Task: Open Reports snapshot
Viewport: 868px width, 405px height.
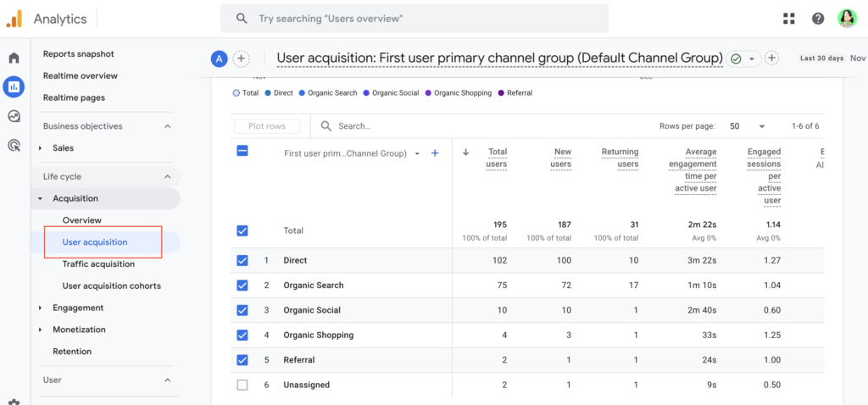Action: pos(79,54)
